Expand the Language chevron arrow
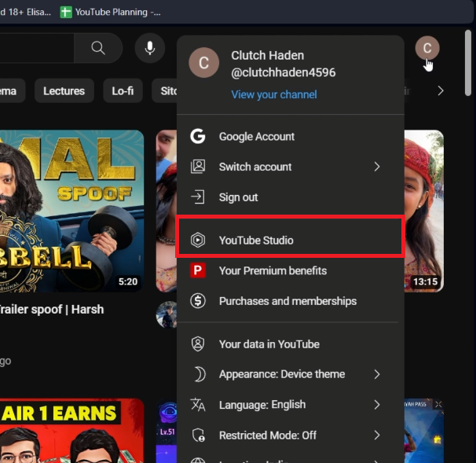Screen dimensions: 476x463 coord(377,405)
